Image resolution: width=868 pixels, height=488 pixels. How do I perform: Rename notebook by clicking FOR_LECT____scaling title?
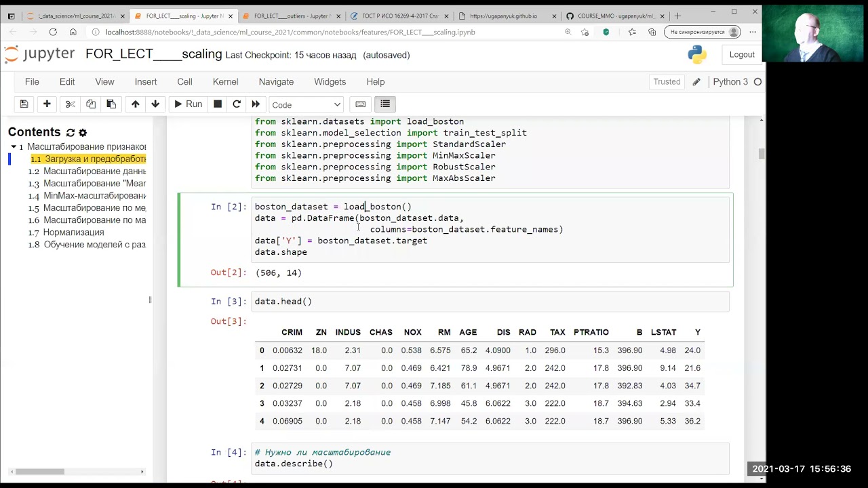pyautogui.click(x=154, y=54)
